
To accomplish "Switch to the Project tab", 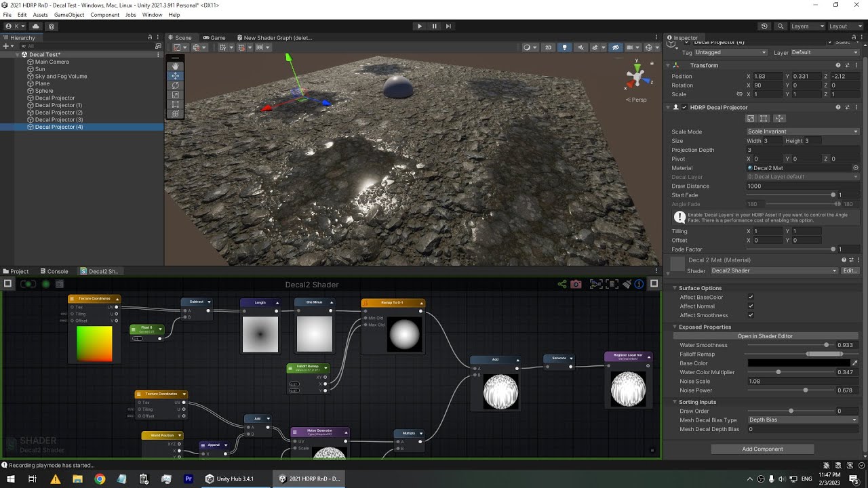I will 16,272.
